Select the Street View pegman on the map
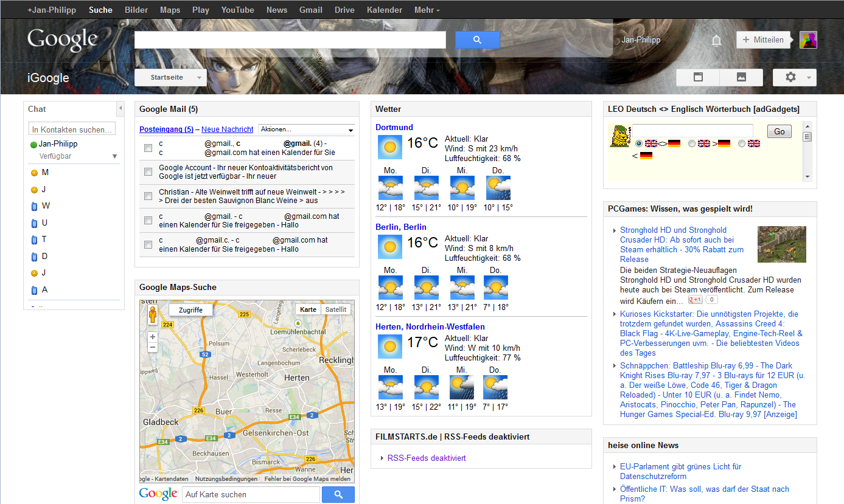844x504 pixels. 153,314
